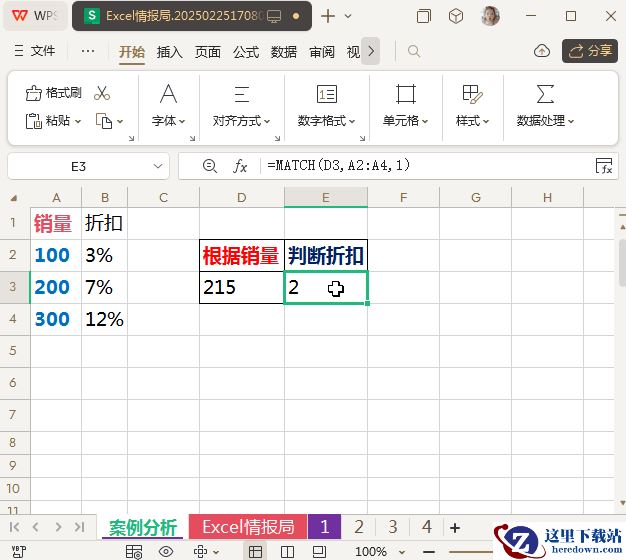Click the vertical scrollbar thumb
Screen dimensions: 626x560
click(622, 262)
